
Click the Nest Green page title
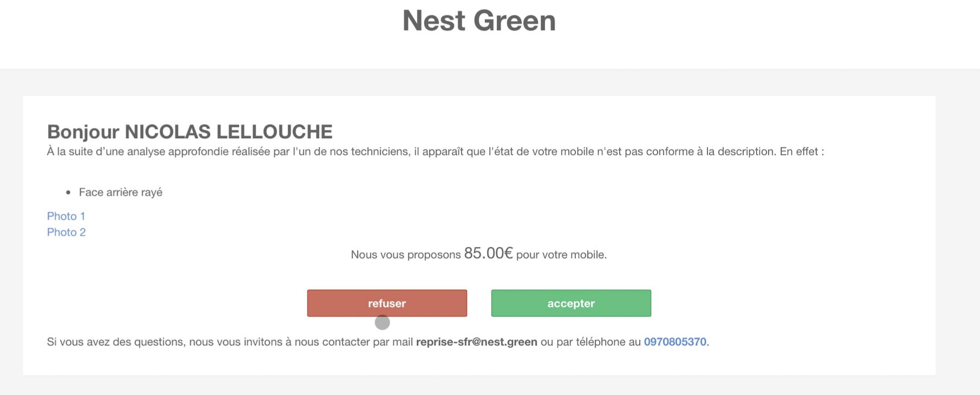tap(479, 21)
